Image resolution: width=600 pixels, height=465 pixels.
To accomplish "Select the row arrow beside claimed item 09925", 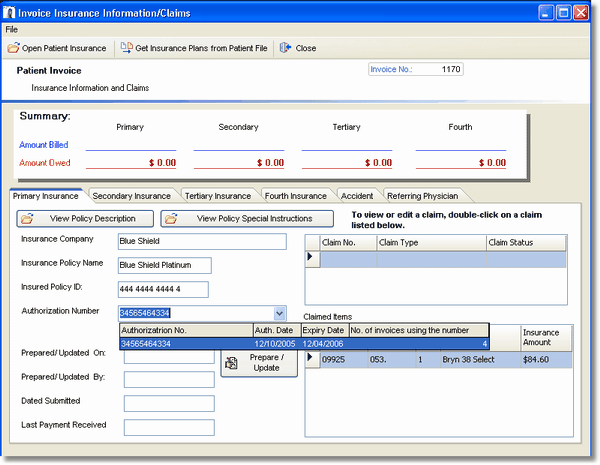I will tap(312, 359).
